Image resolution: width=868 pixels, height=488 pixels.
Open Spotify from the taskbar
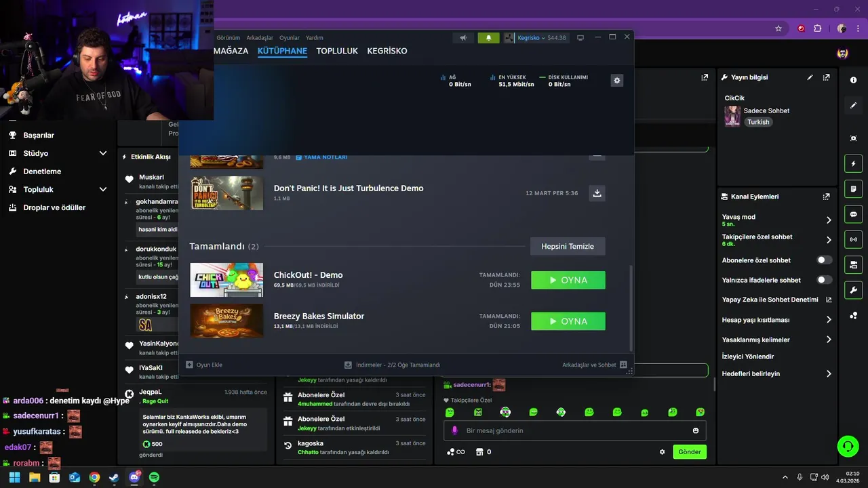(154, 477)
